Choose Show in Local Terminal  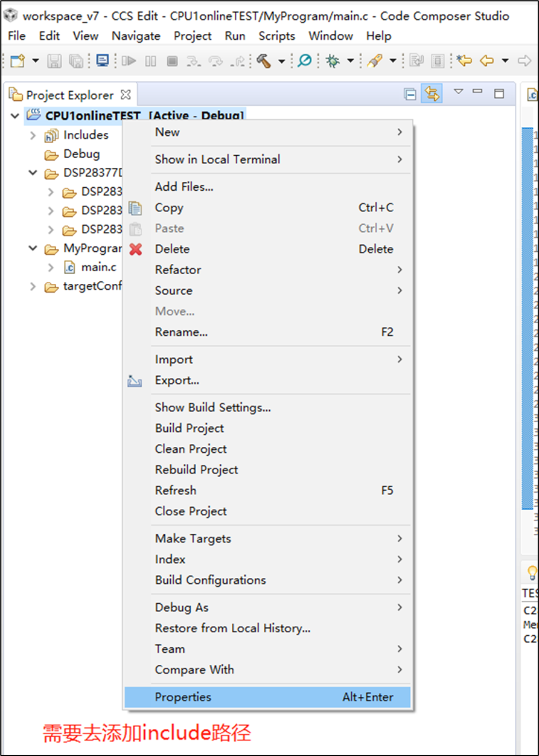click(268, 159)
